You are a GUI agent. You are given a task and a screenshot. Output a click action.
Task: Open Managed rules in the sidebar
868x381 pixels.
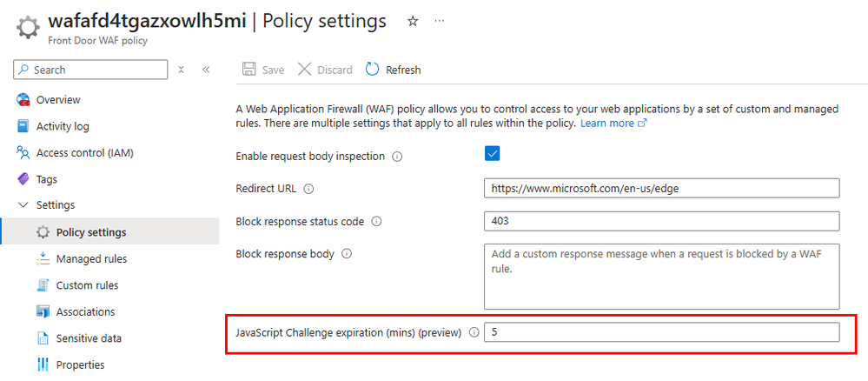91,259
